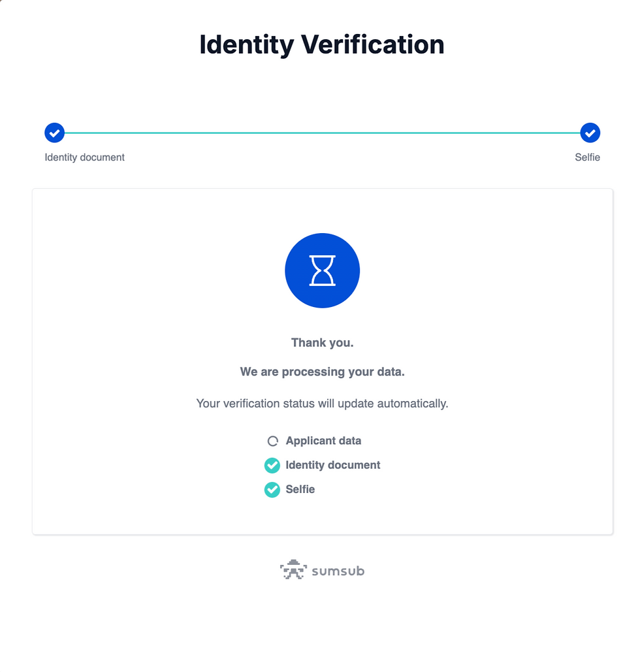Click the verification status update notice
Screen dimensions: 640x672
pos(323,404)
